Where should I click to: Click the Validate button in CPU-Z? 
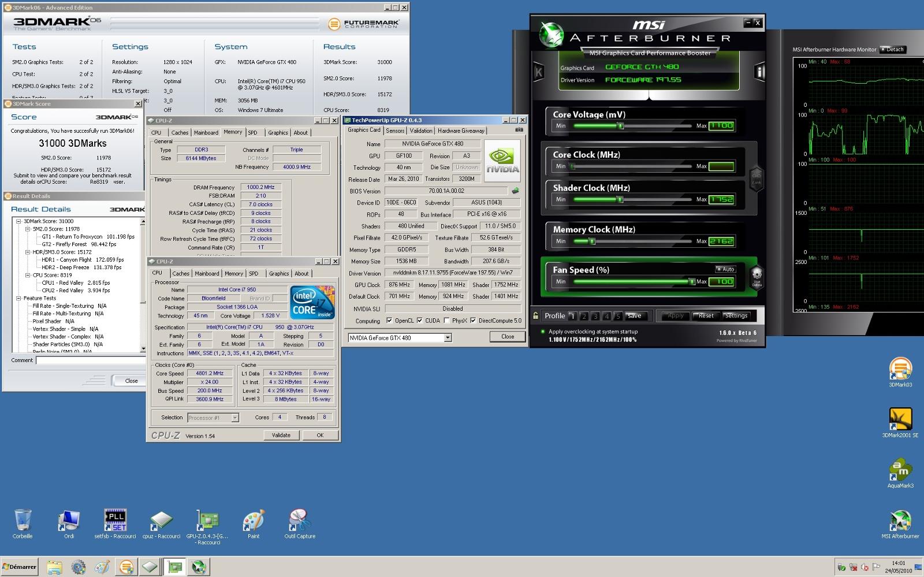point(281,435)
